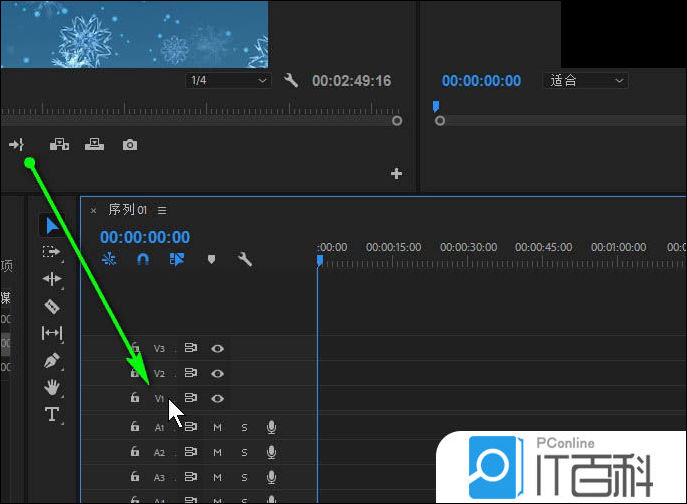Toggle sync lock on A2 track

click(191, 452)
